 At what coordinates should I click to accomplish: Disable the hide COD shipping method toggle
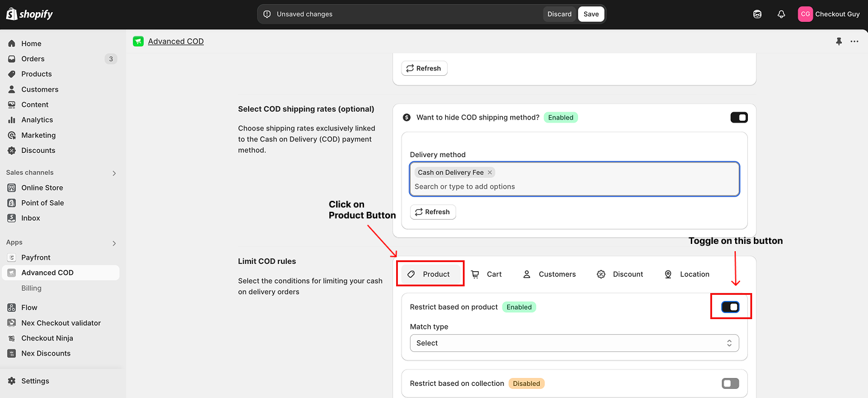tap(739, 117)
